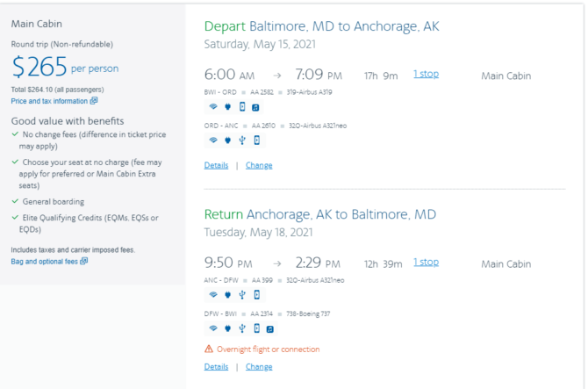
Task: Click external-link icon beside Price and tax information
Action: tap(94, 101)
